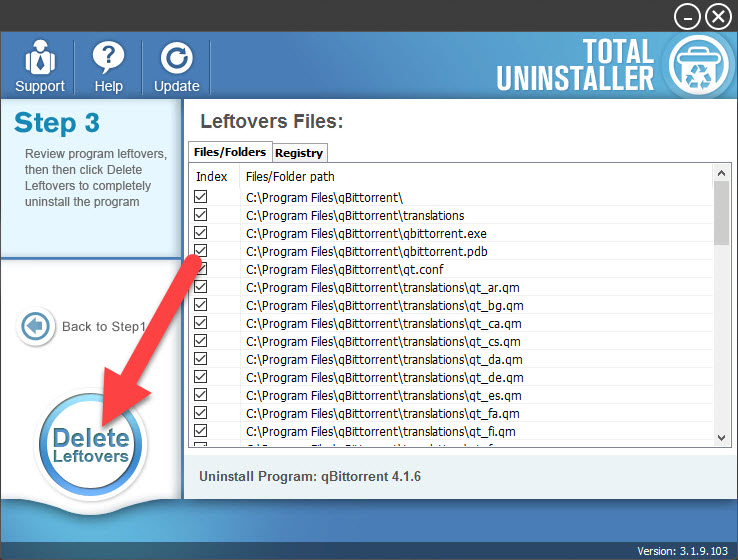Select path ending in qt_fa.qm
The height and width of the screenshot is (560, 738).
(383, 414)
